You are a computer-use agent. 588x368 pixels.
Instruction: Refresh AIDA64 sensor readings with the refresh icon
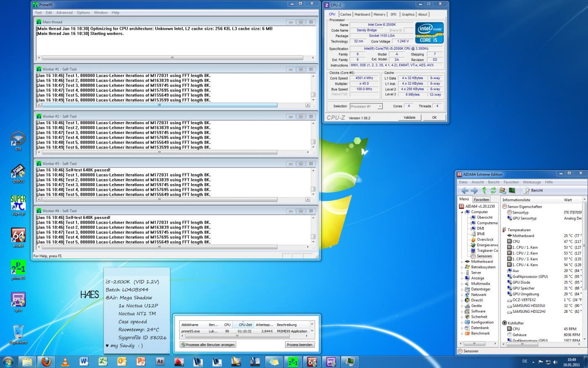tap(493, 190)
